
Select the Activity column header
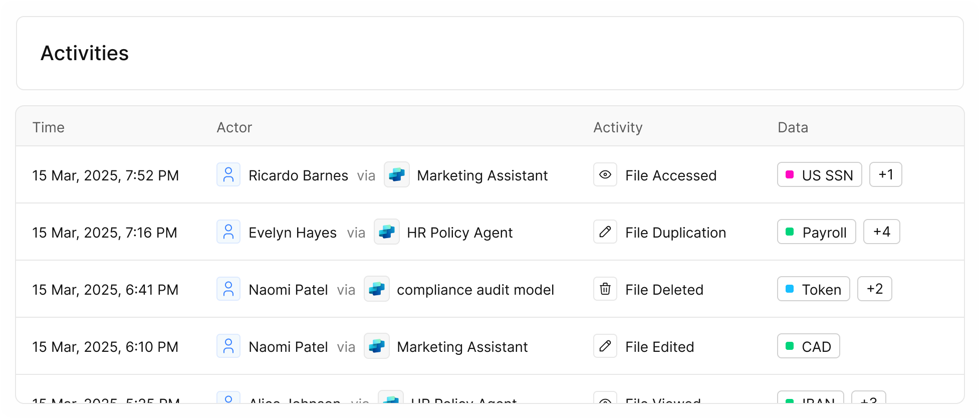tap(618, 127)
